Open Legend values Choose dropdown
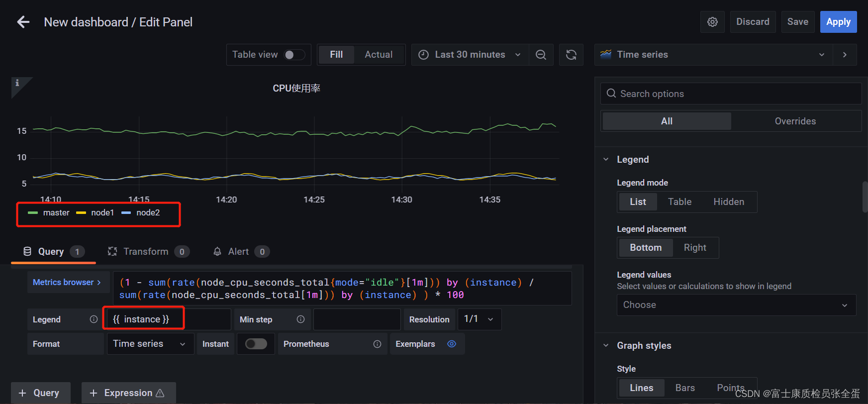The width and height of the screenshot is (868, 404). (x=736, y=305)
